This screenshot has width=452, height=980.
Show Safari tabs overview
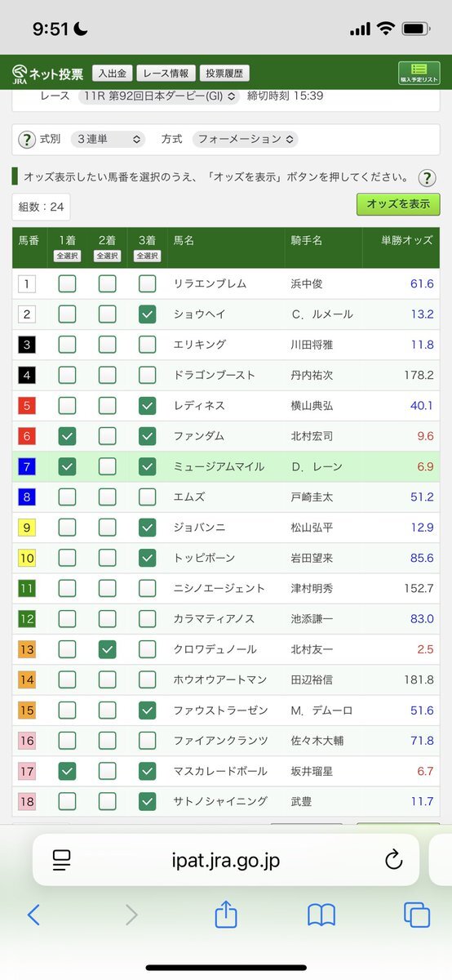click(417, 915)
